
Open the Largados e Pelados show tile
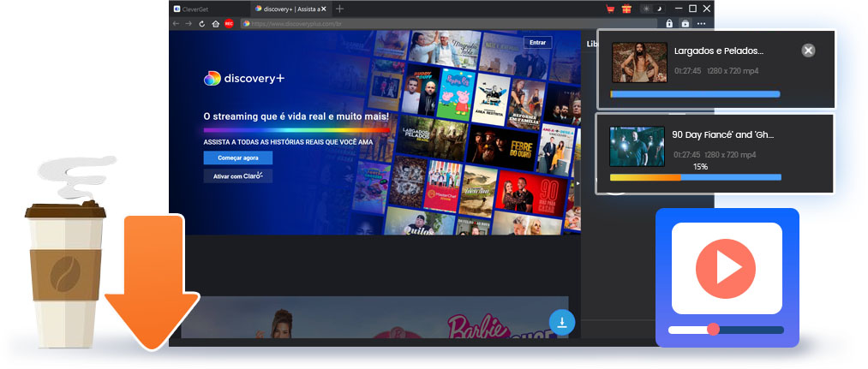tap(432, 139)
